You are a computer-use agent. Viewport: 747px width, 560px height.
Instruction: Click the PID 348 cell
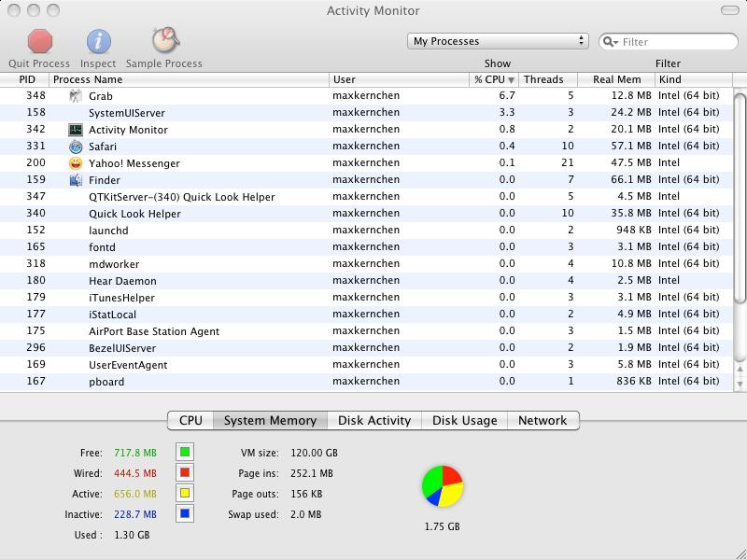[x=35, y=95]
